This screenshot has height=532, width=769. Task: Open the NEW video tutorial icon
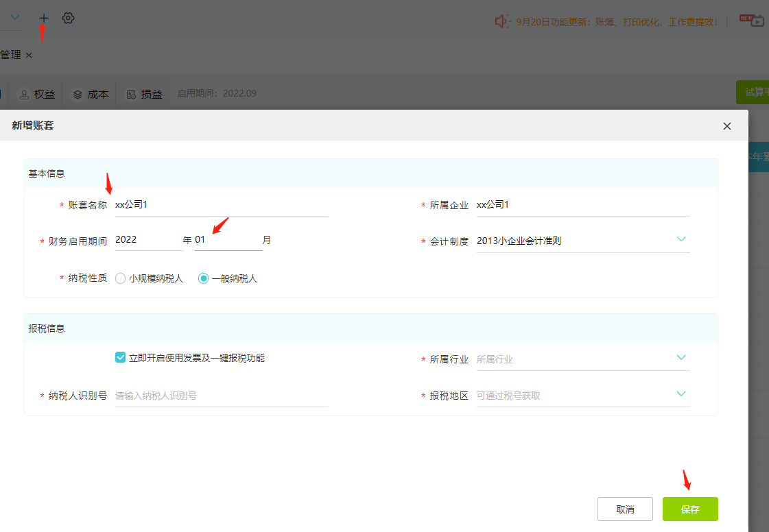click(x=753, y=20)
